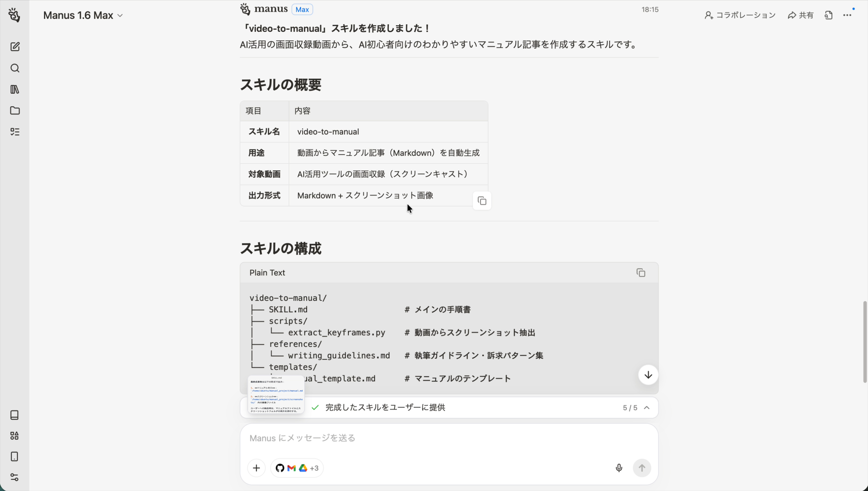Open a new task with the edit icon
Screen dimensions: 868x491
(15, 47)
